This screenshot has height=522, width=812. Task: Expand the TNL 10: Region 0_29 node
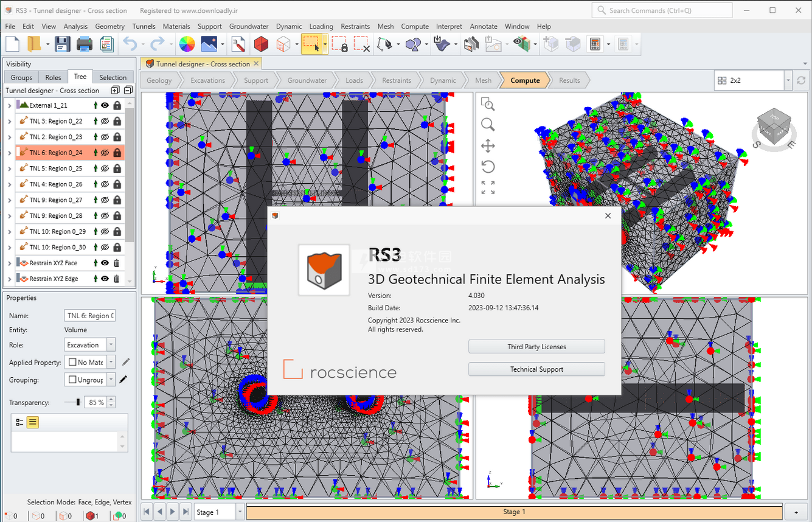point(10,231)
